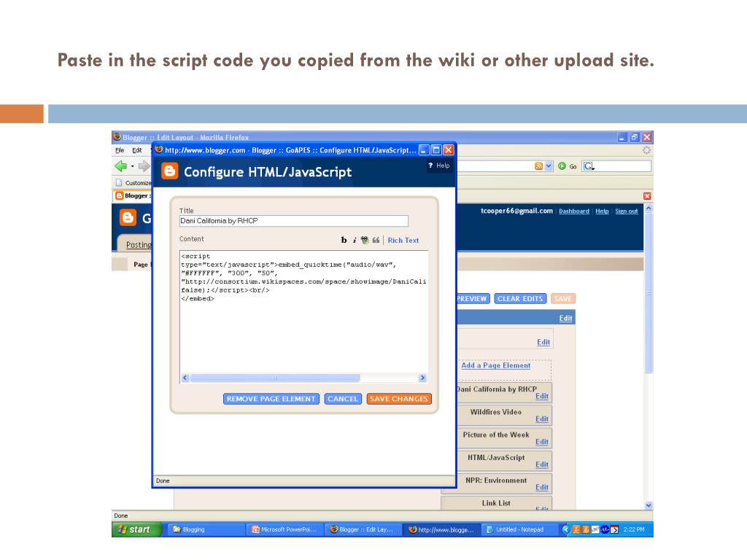
Task: Open the File menu in Firefox
Action: (120, 150)
